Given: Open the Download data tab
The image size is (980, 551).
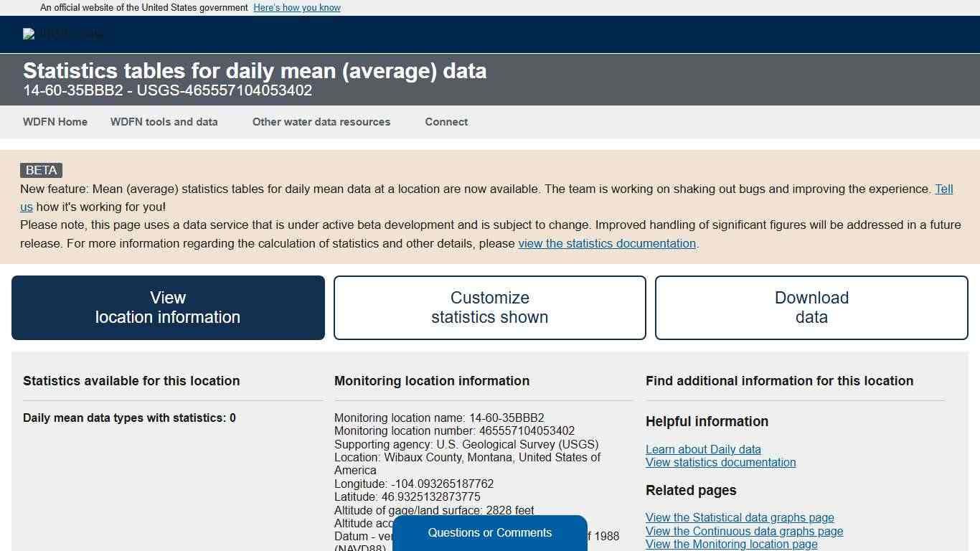Looking at the screenshot, I should (x=811, y=307).
